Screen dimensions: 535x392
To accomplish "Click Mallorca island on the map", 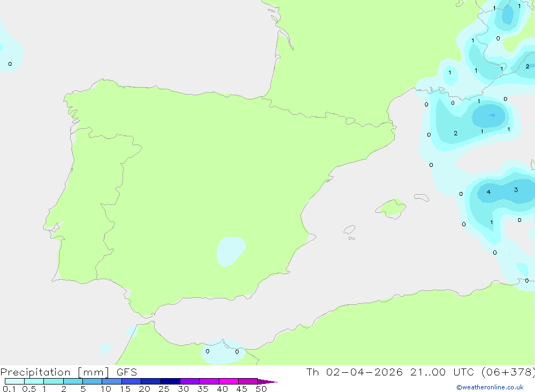I will click(x=391, y=208).
